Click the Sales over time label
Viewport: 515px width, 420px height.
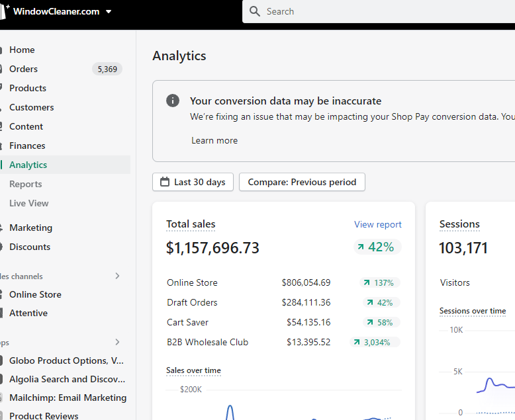click(193, 370)
